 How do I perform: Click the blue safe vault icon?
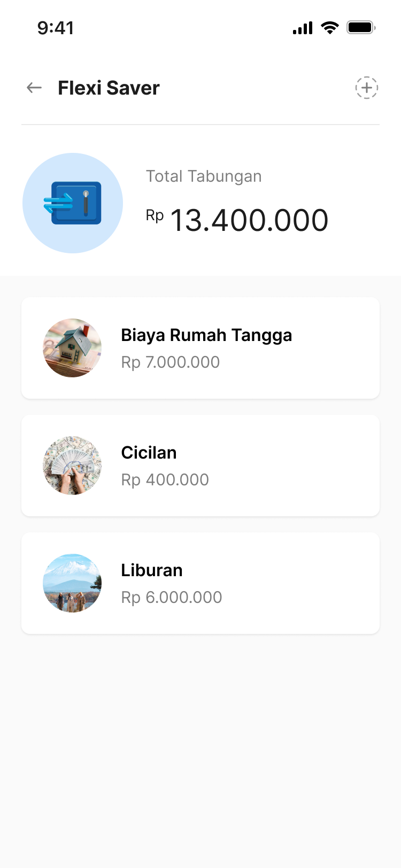(x=73, y=203)
